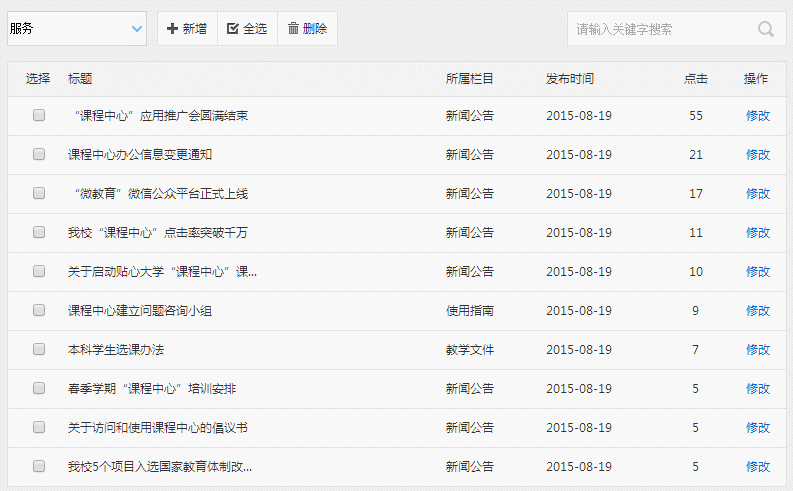
Task: Click the magnifier search icon
Action: coord(766,29)
